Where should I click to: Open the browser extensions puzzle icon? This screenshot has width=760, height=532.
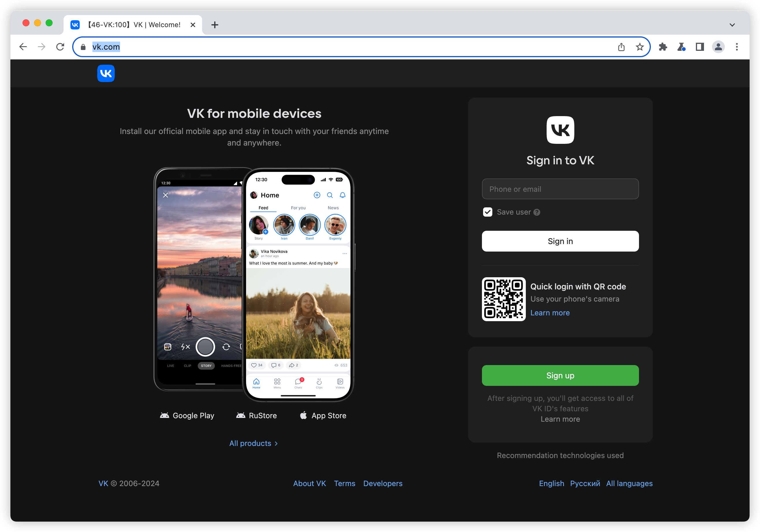(663, 47)
